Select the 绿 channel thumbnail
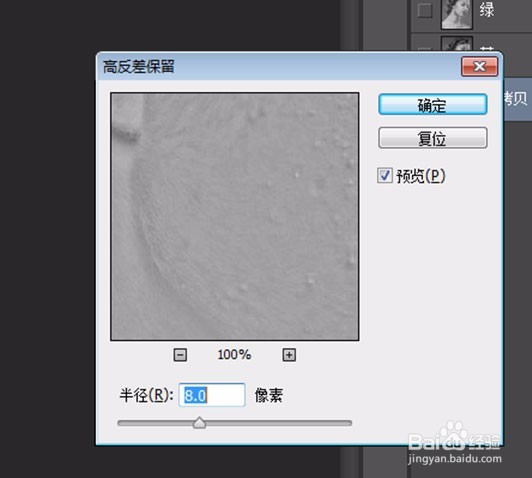 (457, 14)
